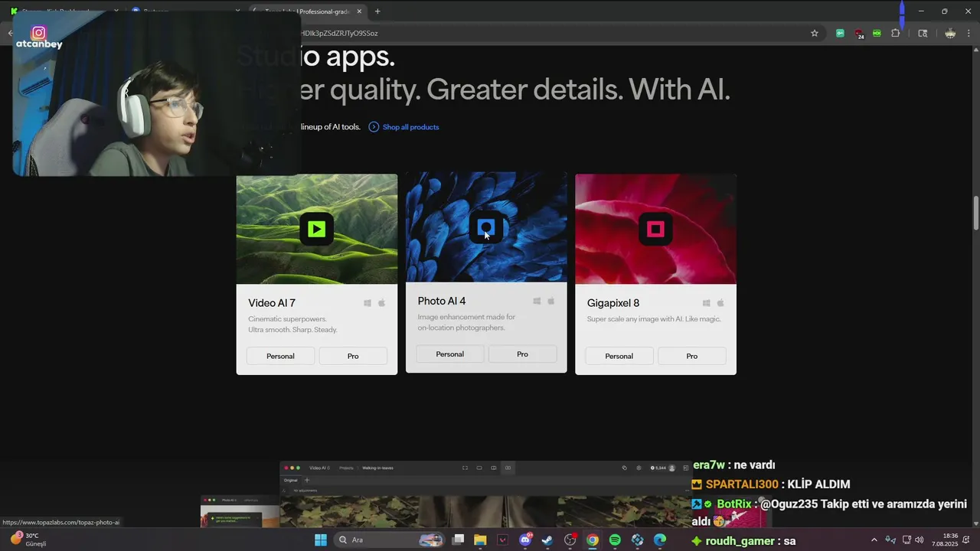This screenshot has height=551, width=980.
Task: Open the green hills Video AI thumbnail
Action: 317,229
